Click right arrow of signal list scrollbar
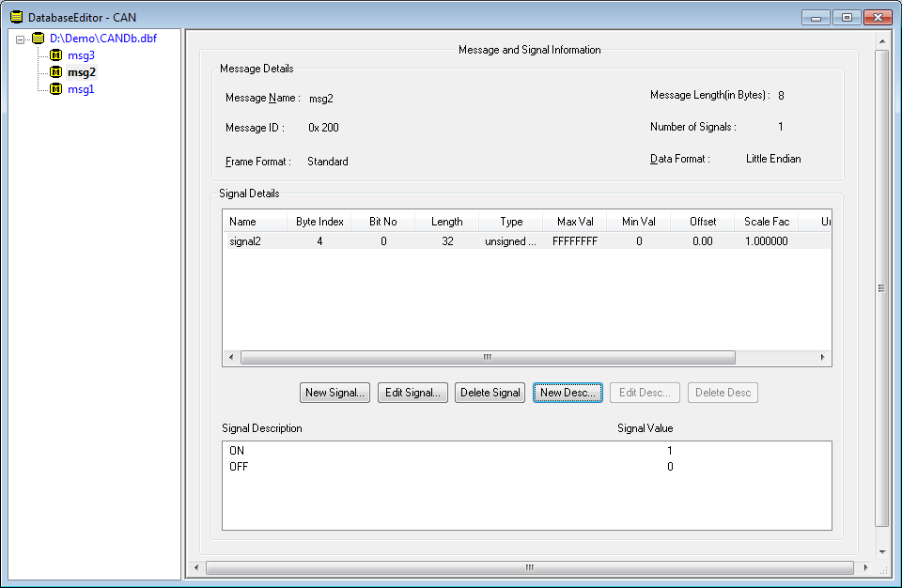Screen dimensions: 902x588 tap(823, 357)
